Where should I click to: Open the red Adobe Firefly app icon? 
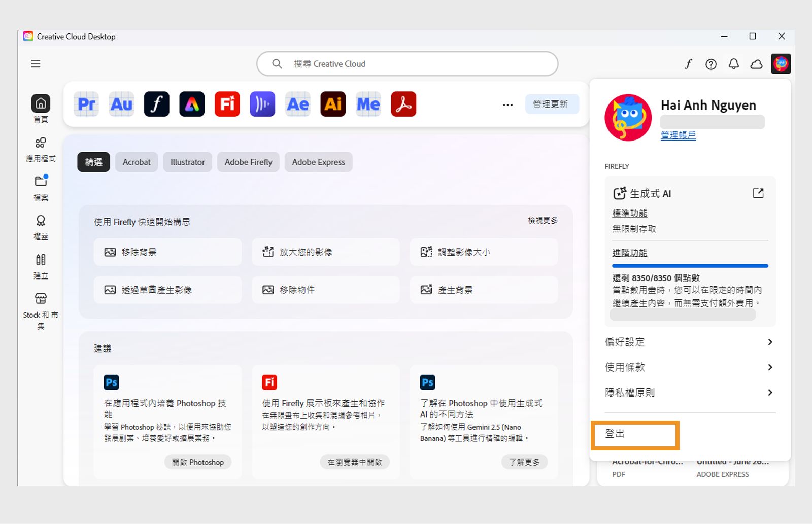click(x=227, y=104)
